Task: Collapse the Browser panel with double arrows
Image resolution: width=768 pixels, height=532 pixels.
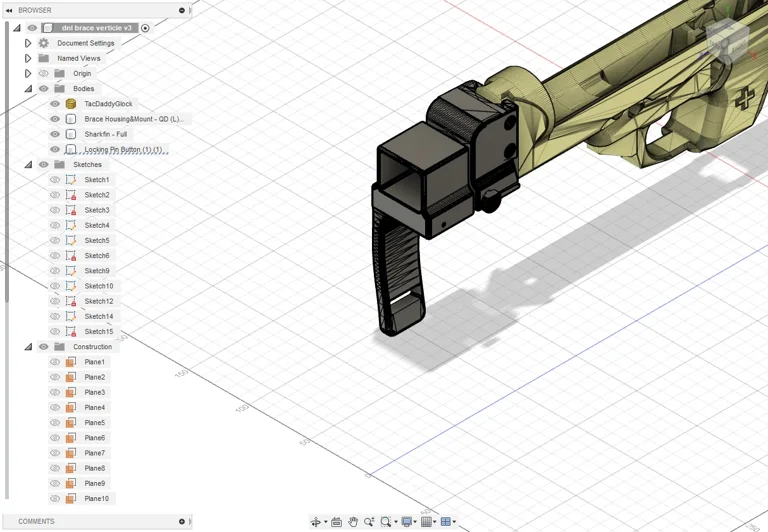Action: pos(9,10)
